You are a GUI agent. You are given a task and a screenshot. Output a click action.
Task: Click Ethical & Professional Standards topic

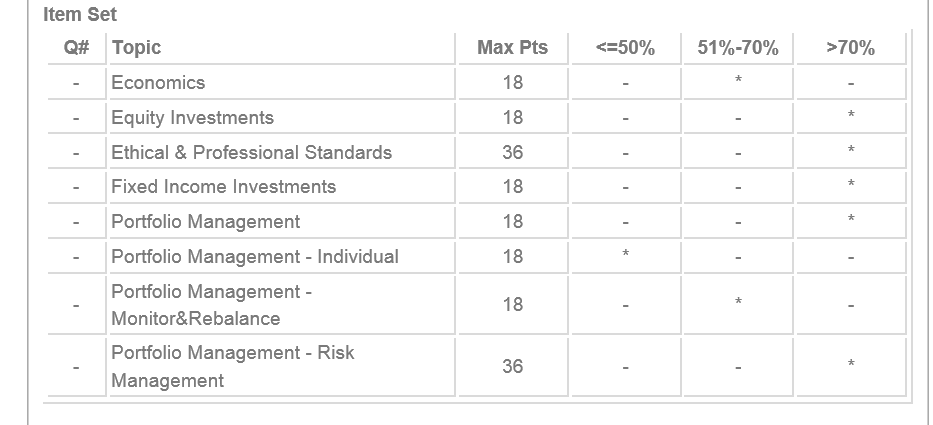[x=251, y=153]
